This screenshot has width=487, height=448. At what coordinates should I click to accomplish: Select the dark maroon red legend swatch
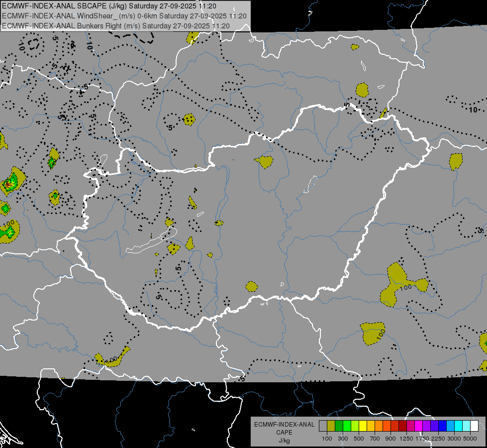point(403,426)
